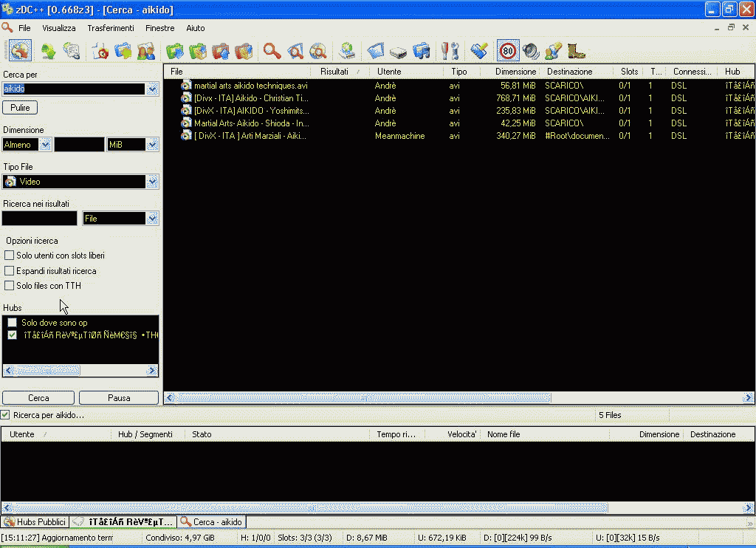This screenshot has width=756, height=548.
Task: Switch to the Hubs Pubblici tab
Action: point(35,522)
